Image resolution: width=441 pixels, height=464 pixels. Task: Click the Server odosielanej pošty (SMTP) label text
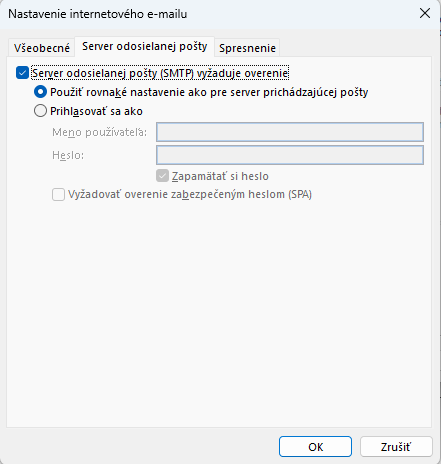click(x=160, y=73)
